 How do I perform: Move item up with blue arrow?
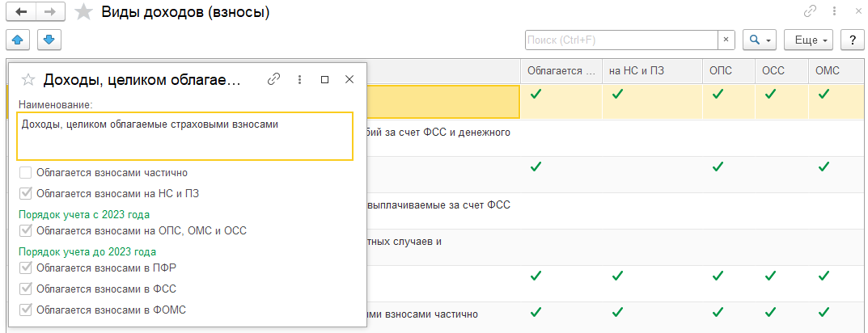click(17, 40)
